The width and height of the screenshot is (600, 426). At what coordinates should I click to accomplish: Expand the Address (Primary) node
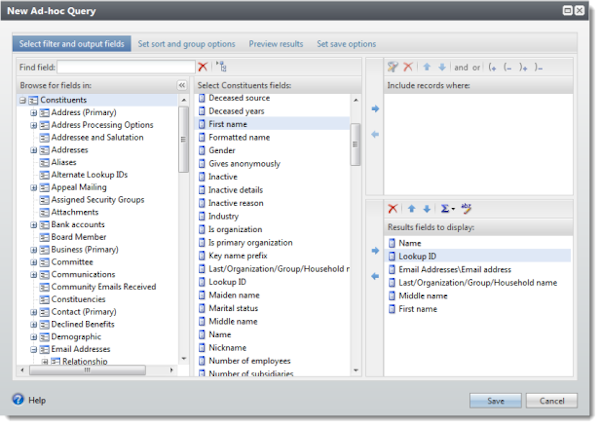coord(34,113)
